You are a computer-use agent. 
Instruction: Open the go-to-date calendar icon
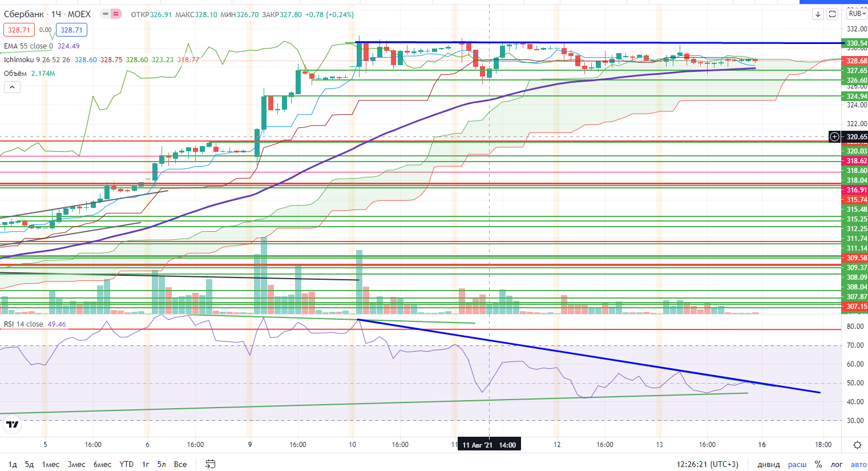210,464
